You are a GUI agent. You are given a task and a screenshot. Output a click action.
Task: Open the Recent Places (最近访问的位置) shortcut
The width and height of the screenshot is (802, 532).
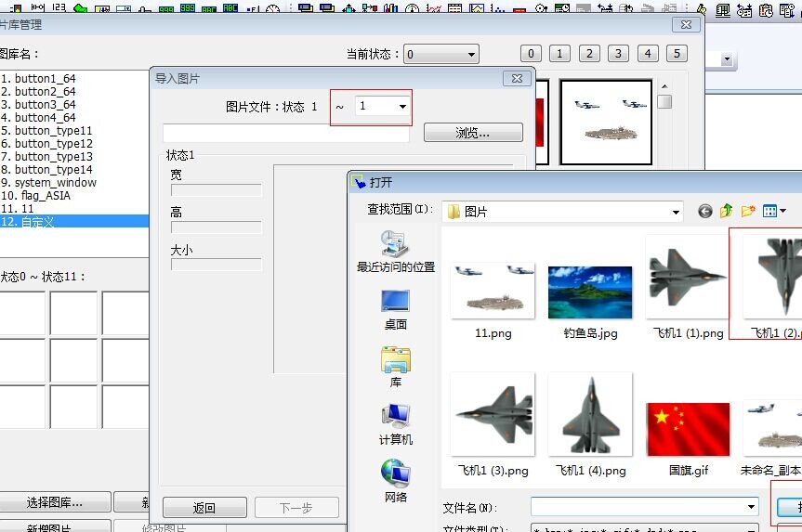(396, 251)
